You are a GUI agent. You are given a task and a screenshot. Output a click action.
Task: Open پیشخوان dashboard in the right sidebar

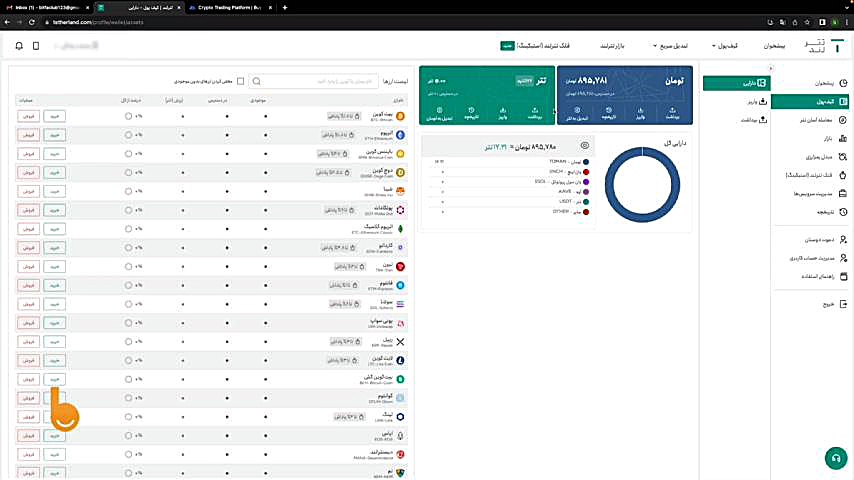[x=831, y=83]
